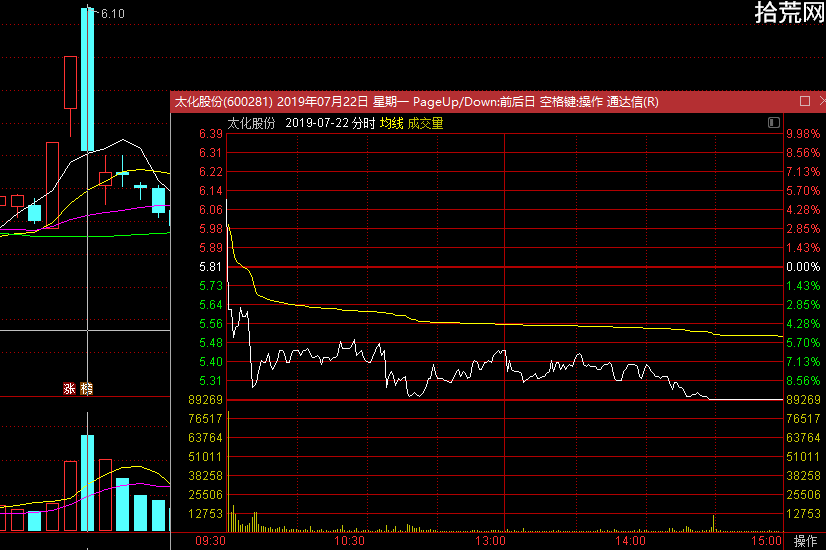Click the left axis 76517 volume label
This screenshot has height=550, width=826.
pos(205,418)
